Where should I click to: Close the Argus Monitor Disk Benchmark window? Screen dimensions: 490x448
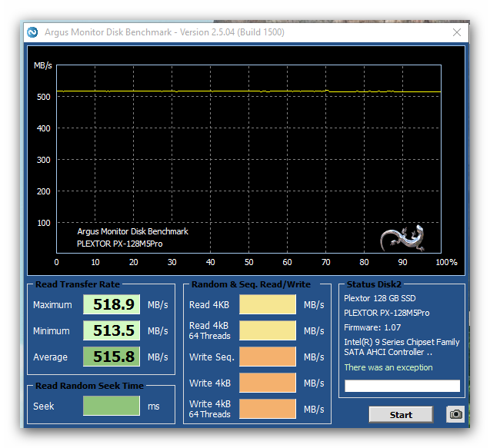pyautogui.click(x=457, y=32)
